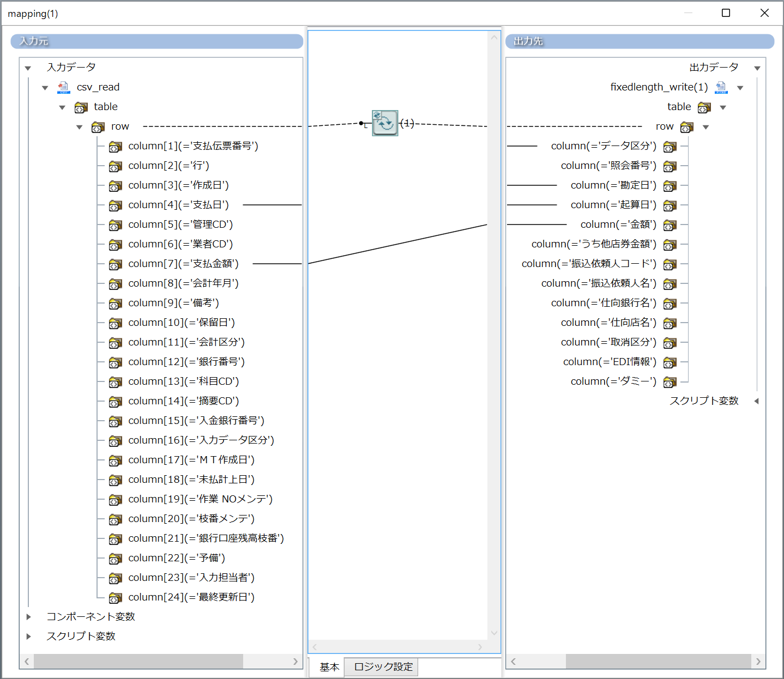Click icon for output column 振込依頼人コード
784x679 pixels.
tap(670, 264)
